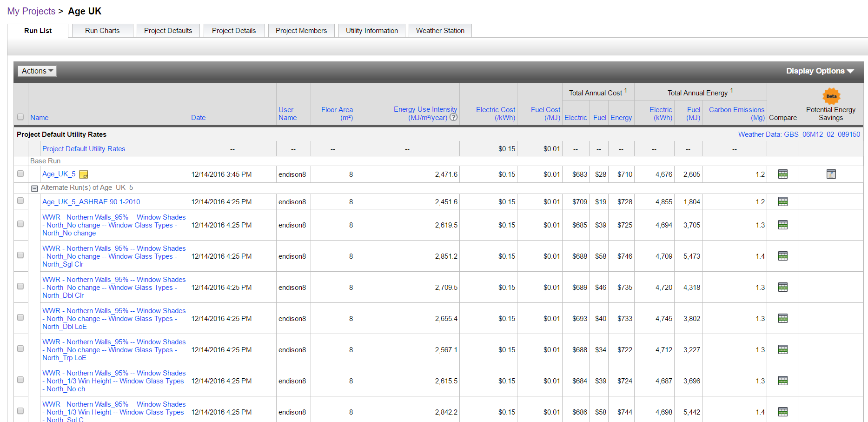Screen dimensions: 868x422
Task: Open comparison for Age_UK_5_ASHRAE 90.1-2010 run
Action: pyautogui.click(x=783, y=201)
